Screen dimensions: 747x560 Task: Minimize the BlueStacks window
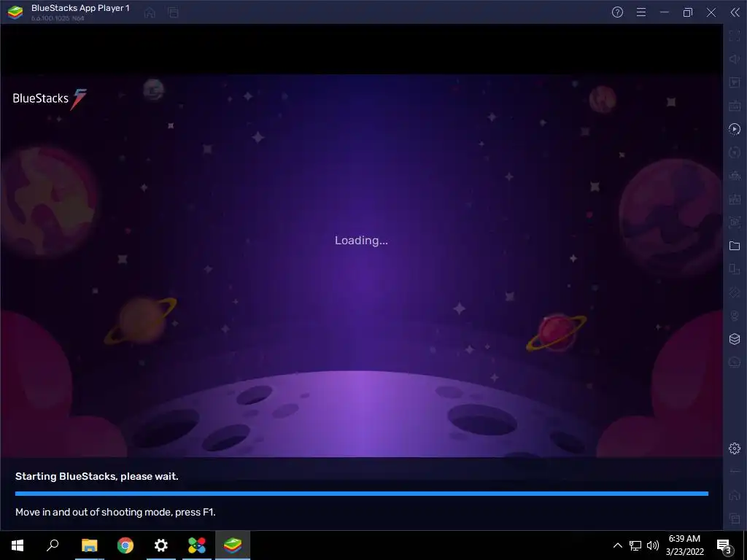tap(665, 12)
